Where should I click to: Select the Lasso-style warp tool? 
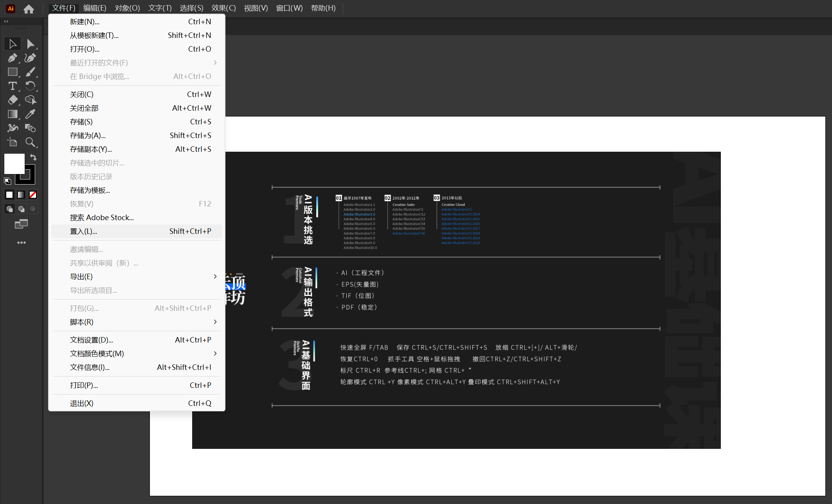pyautogui.click(x=30, y=100)
